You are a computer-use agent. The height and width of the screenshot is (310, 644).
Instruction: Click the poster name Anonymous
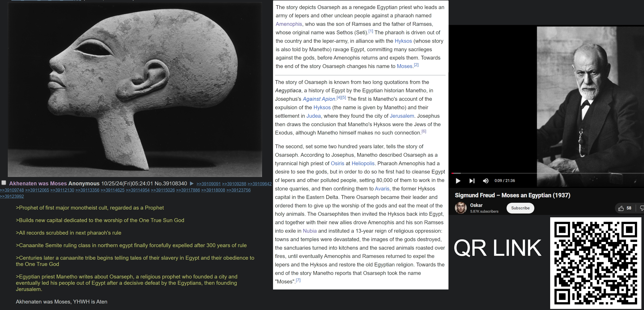pyautogui.click(x=84, y=184)
